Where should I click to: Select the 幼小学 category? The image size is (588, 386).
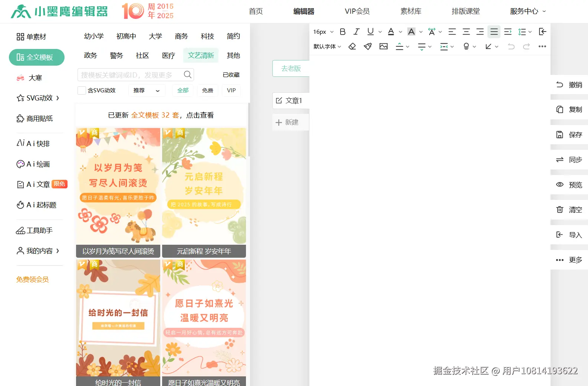[x=94, y=36]
